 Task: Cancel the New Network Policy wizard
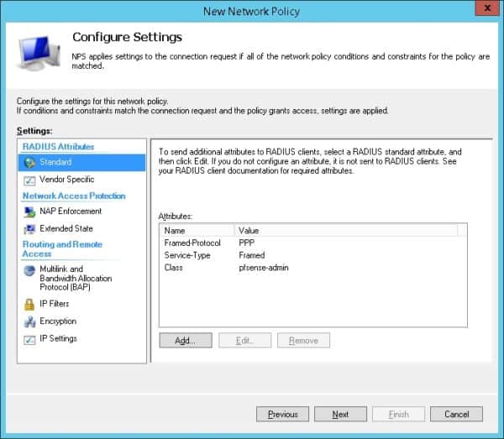point(456,414)
